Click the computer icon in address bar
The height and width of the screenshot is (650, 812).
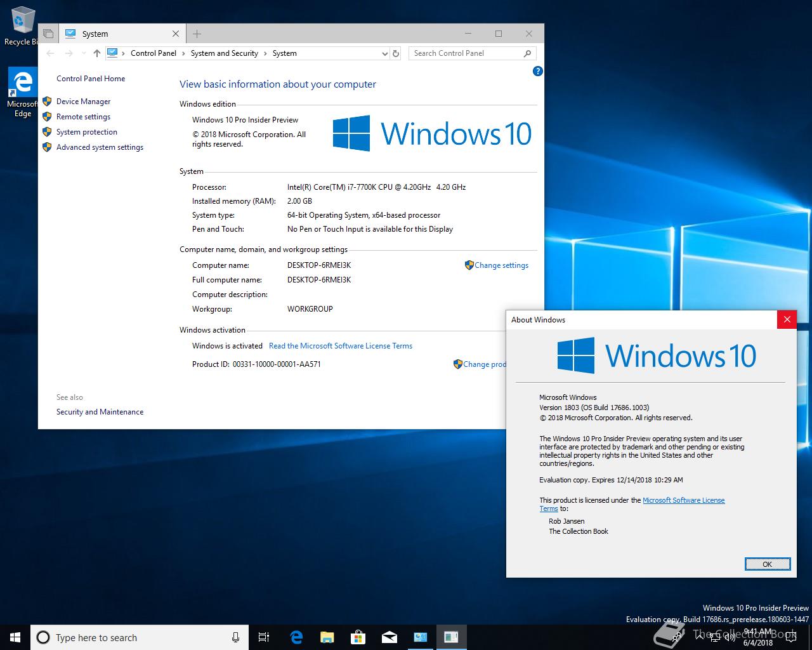112,53
